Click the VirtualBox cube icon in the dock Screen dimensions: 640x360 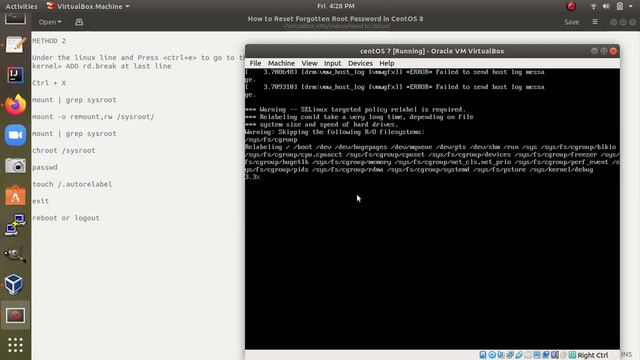click(x=14, y=284)
